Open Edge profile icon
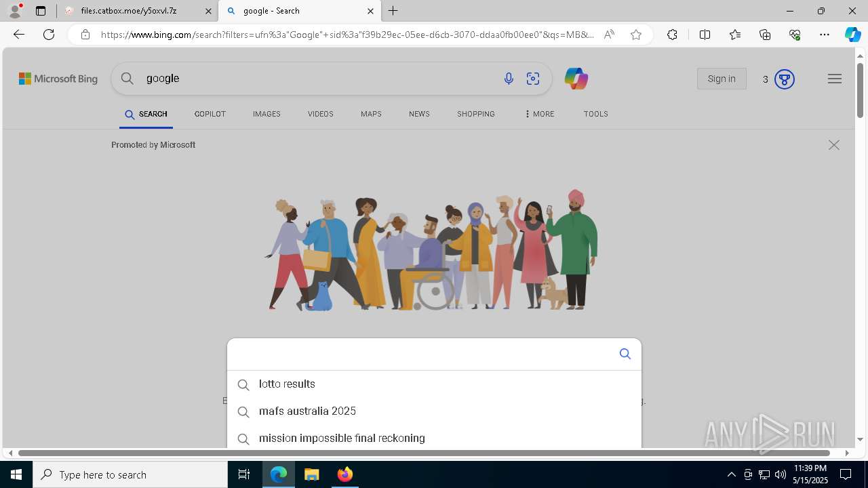This screenshot has height=488, width=868. pos(15,11)
